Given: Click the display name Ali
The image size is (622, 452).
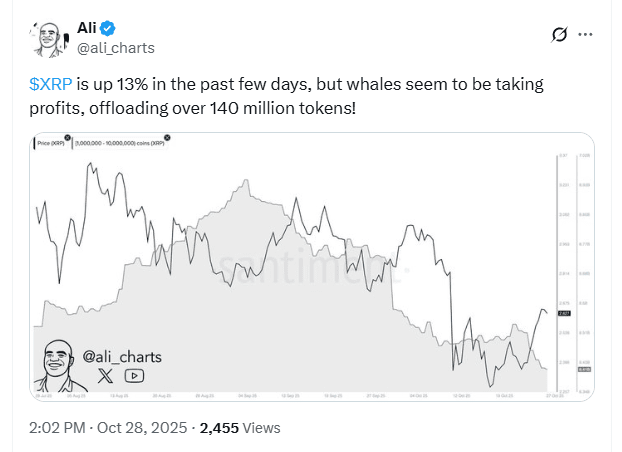Looking at the screenshot, I should [86, 27].
